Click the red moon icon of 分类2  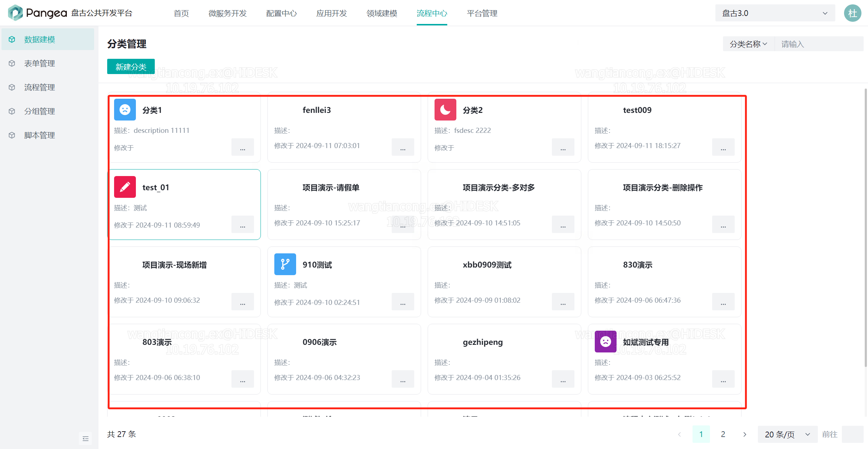tap(445, 110)
